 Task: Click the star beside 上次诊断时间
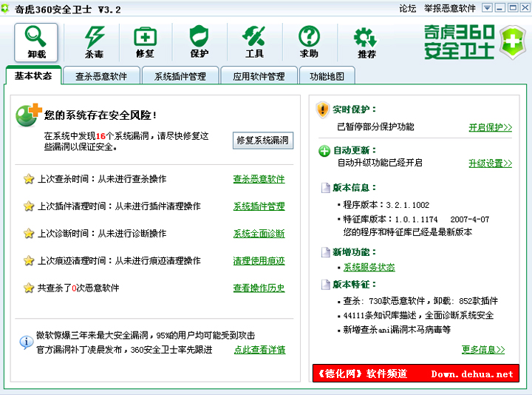coord(29,233)
